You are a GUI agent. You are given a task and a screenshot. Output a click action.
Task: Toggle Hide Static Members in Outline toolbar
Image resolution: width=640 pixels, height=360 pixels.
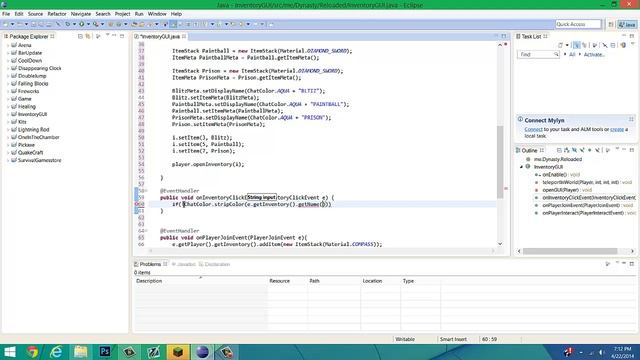click(x=582, y=150)
